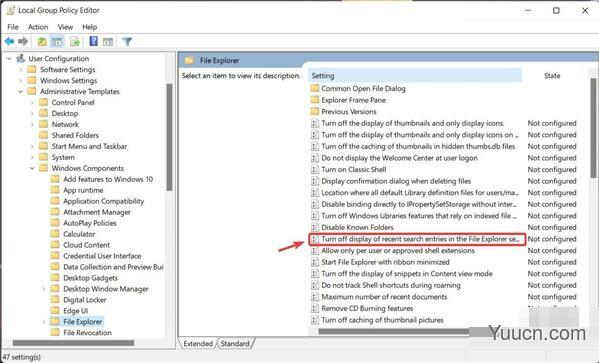
Task: Toggle the Show/Hide Action Pane icon
Action: (x=108, y=41)
